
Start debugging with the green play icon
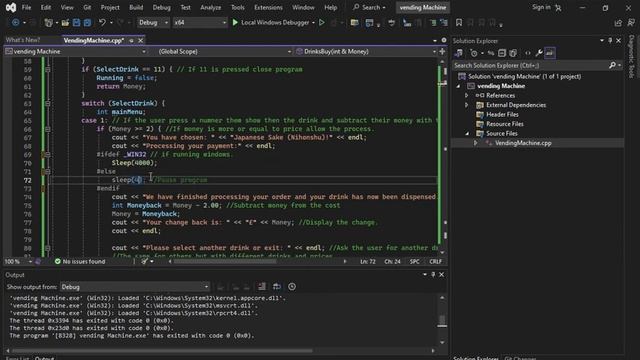click(235, 23)
